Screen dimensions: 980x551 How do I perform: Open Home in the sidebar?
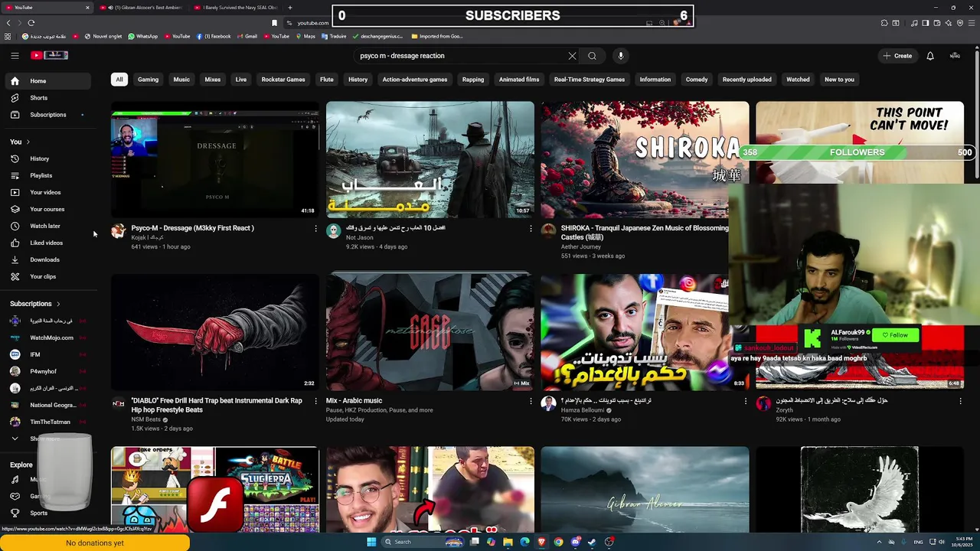[46, 81]
